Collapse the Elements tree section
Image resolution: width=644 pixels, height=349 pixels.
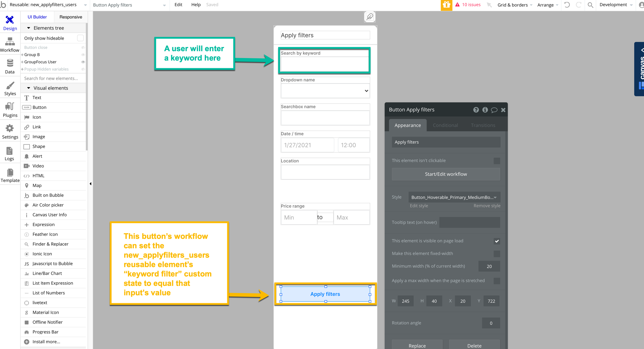click(x=29, y=28)
